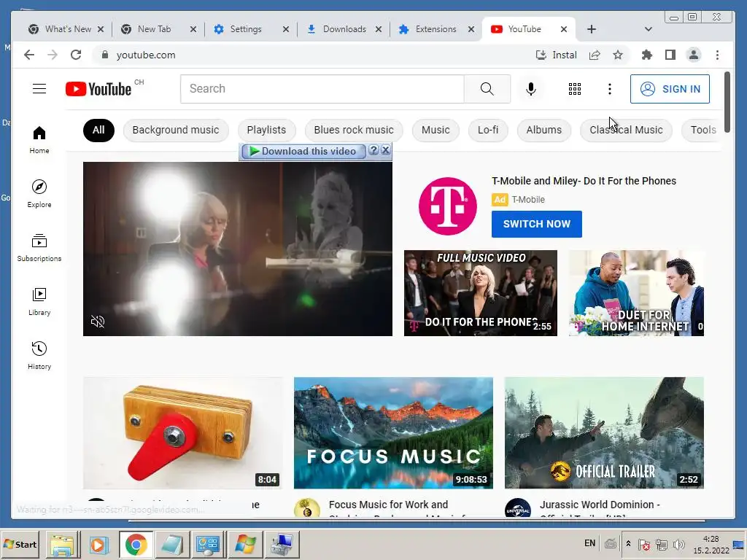The image size is (747, 560).
Task: Open History in sidebar
Action: (39, 355)
